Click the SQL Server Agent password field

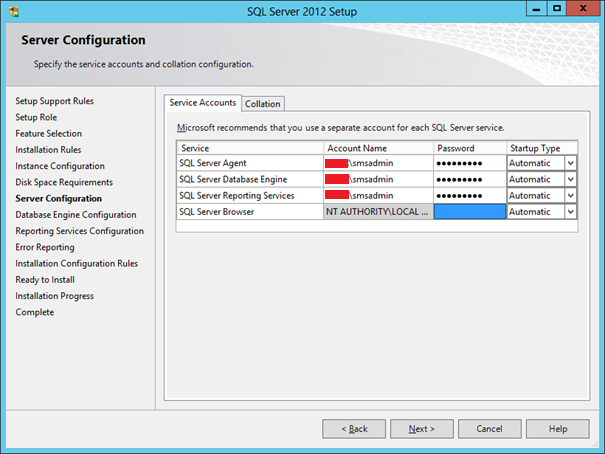[470, 163]
